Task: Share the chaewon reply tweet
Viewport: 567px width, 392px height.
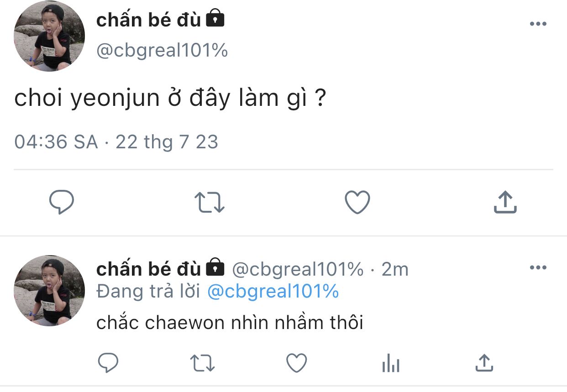Action: point(484,363)
